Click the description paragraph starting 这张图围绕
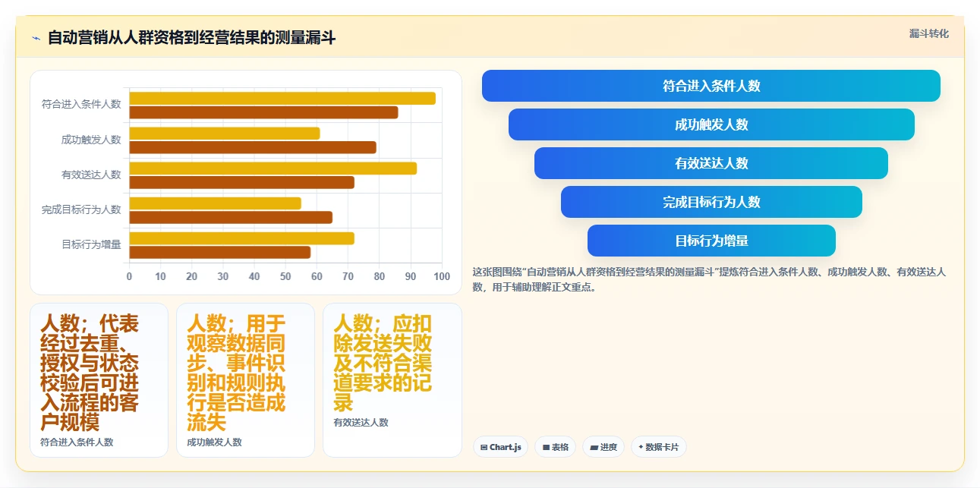Image resolution: width=980 pixels, height=488 pixels. click(709, 279)
